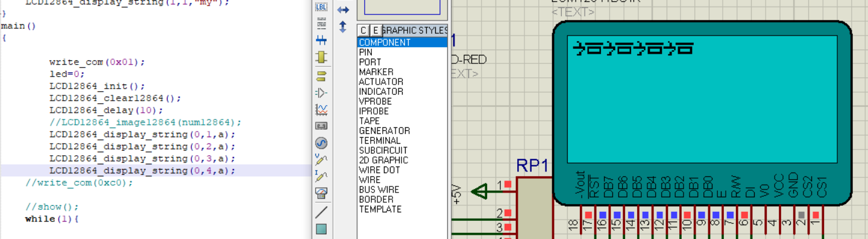Viewport: 868px width, 239px height.
Task: Select the Subcircuit mode icon
Action: (x=321, y=57)
